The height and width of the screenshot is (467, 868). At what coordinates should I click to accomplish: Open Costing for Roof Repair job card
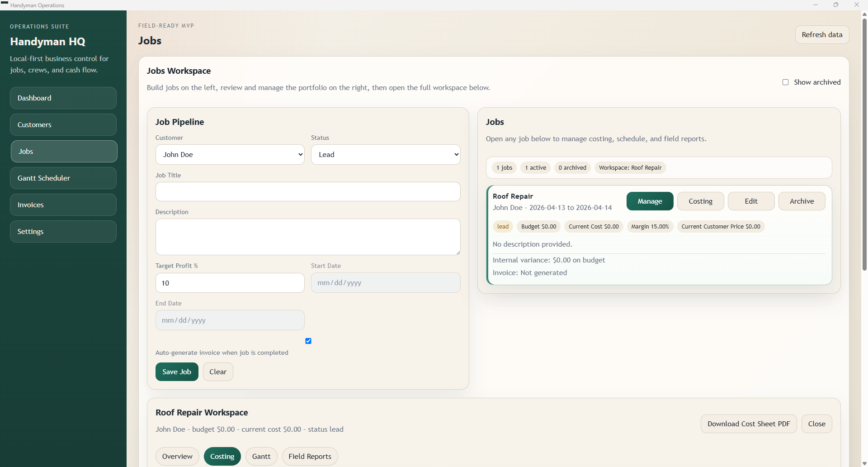(x=700, y=201)
